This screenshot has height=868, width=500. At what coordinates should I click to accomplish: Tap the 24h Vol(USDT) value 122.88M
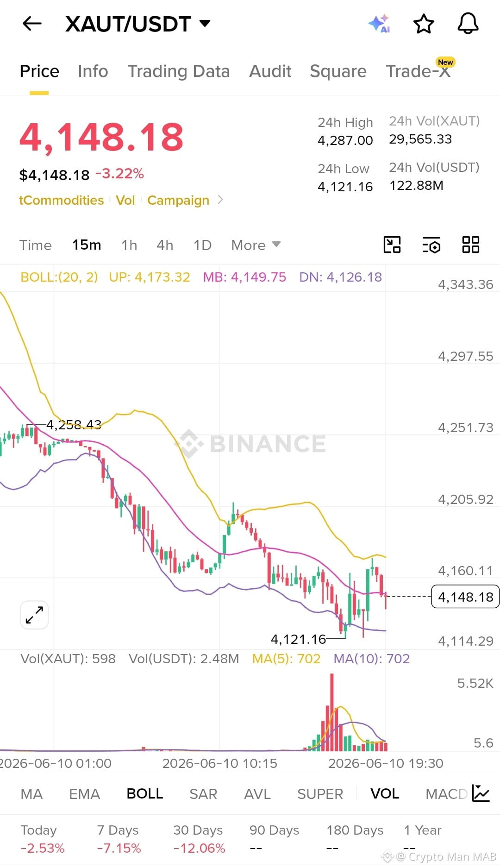click(417, 185)
